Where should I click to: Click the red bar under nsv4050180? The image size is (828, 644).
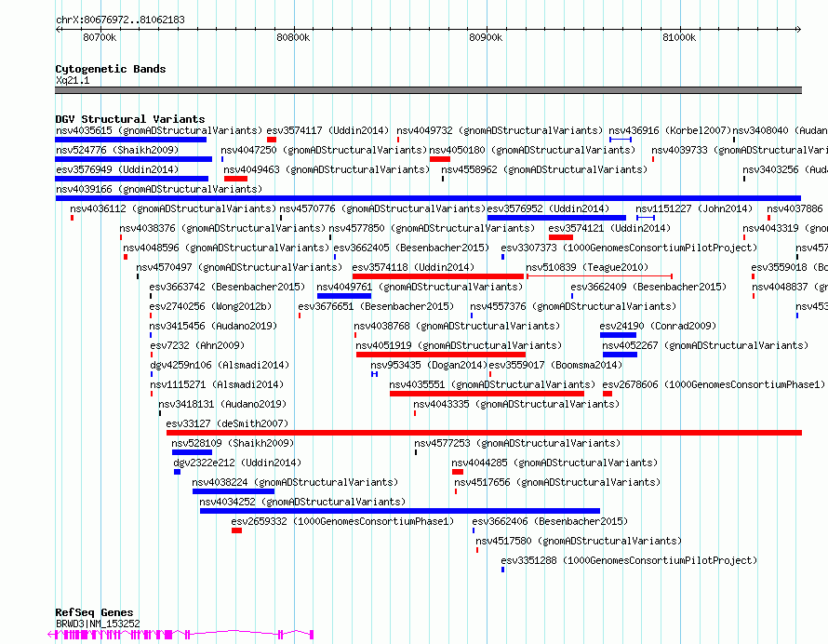[x=440, y=159]
